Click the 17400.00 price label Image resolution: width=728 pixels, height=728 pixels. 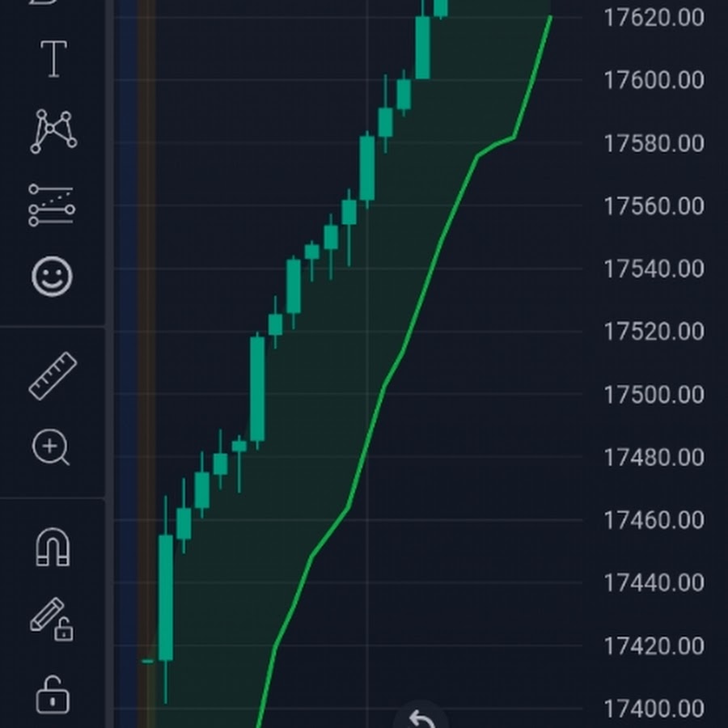click(x=654, y=709)
